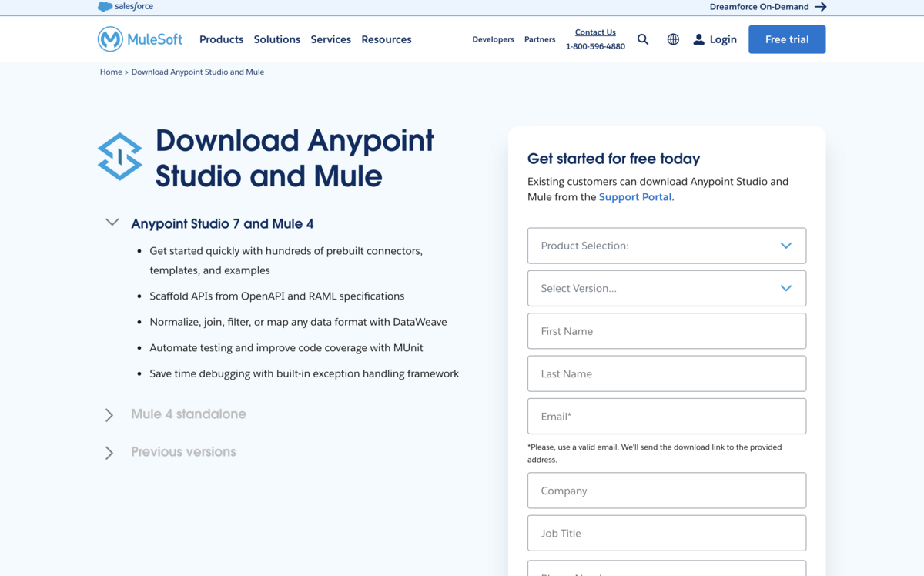Open the Support Portal link
Viewport: 924px width, 576px height.
click(634, 196)
